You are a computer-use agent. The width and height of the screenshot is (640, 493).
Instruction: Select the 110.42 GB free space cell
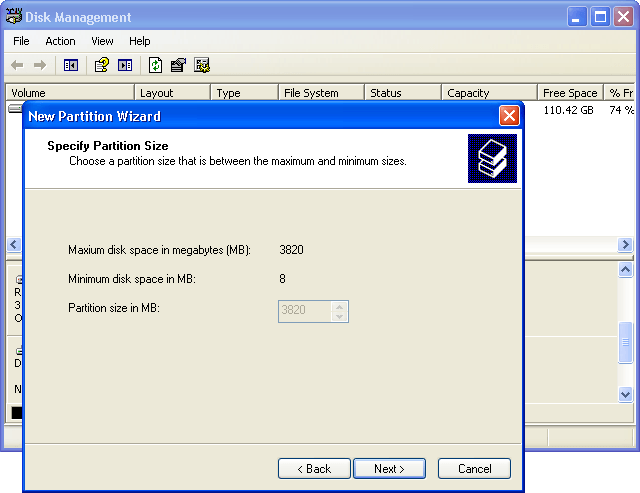(569, 110)
